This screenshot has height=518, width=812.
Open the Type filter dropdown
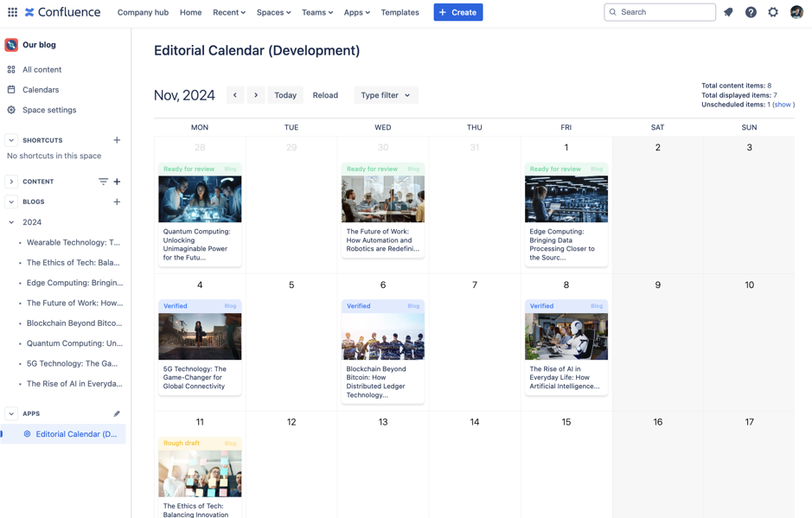(387, 95)
